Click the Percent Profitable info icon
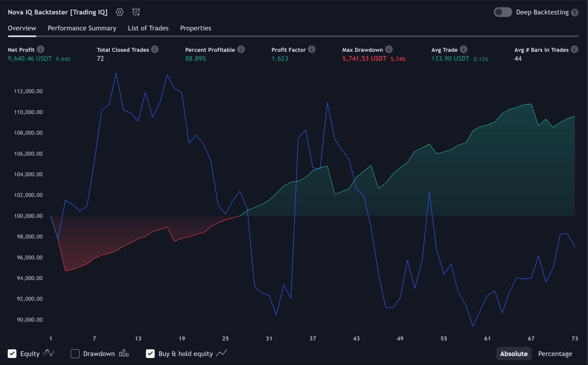The image size is (588, 365). coord(241,49)
